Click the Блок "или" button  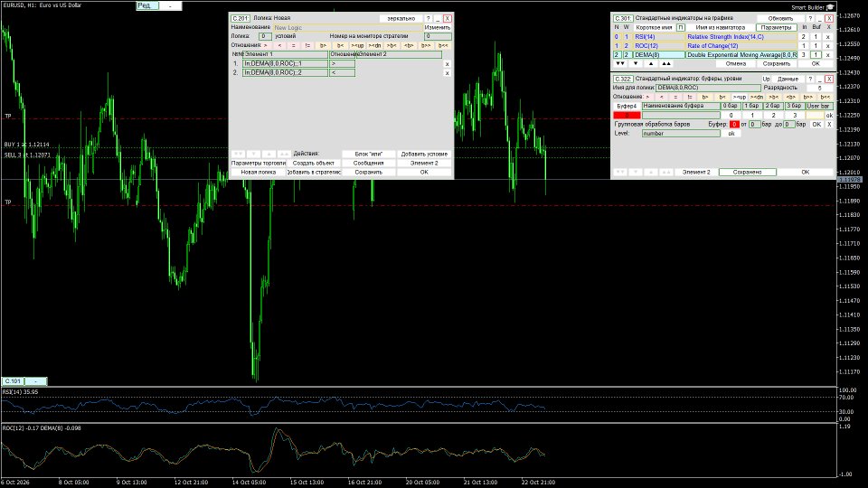coord(369,154)
